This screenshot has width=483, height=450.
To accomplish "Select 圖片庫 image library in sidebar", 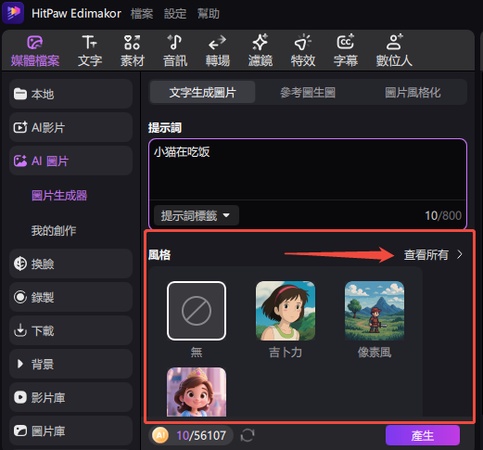I will (x=71, y=431).
